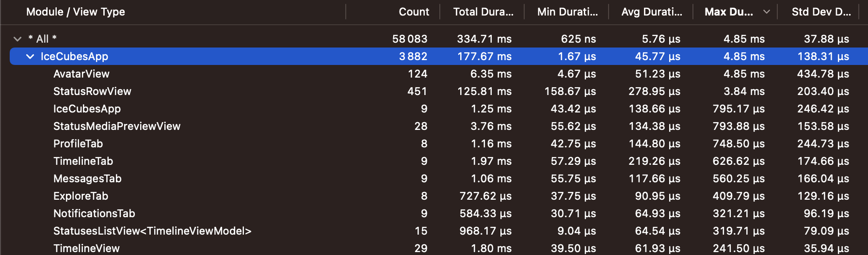Image resolution: width=868 pixels, height=255 pixels.
Task: Click the Max Duration sort chevron
Action: click(x=767, y=12)
